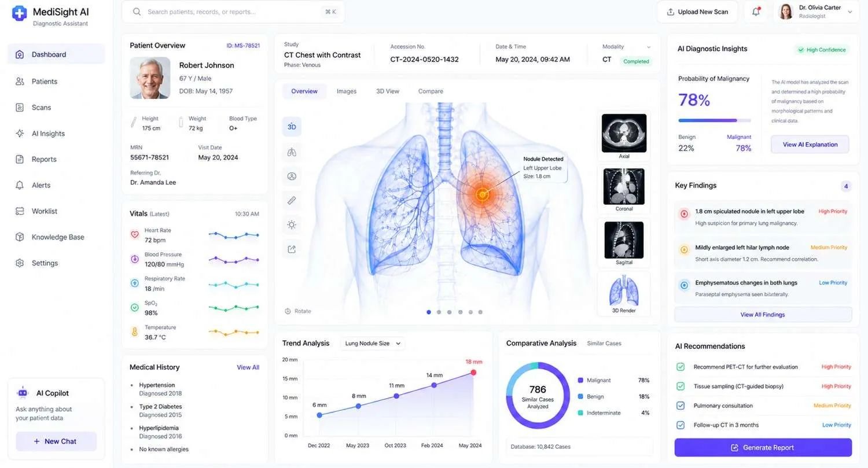Click notification bell in top bar
868x468 pixels.
pyautogui.click(x=756, y=12)
